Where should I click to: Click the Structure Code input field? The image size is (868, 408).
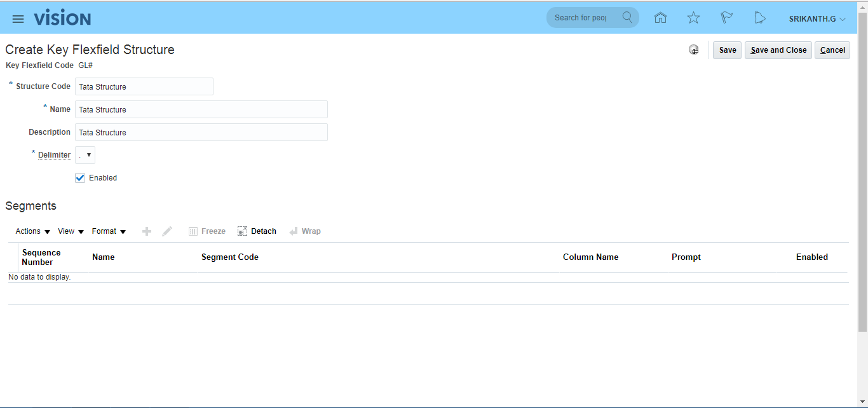pos(144,86)
